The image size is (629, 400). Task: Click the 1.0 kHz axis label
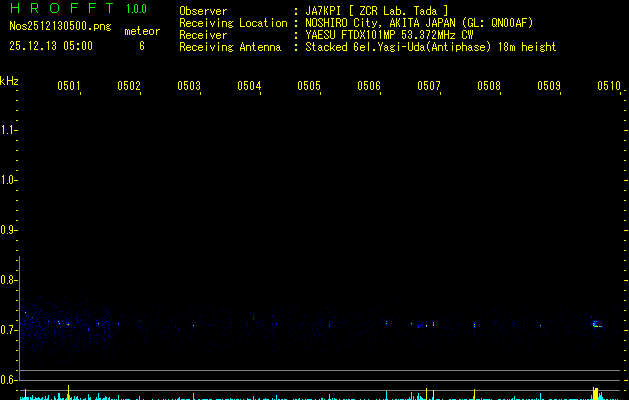pyautogui.click(x=9, y=180)
